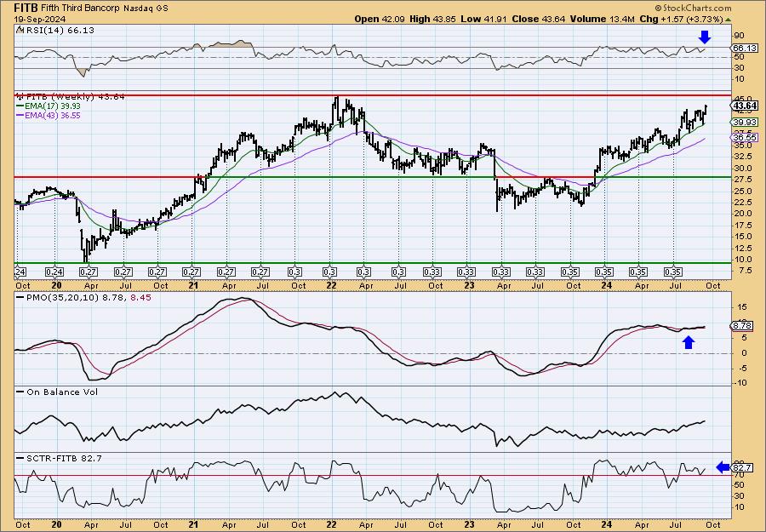Click the EMA(43) 36.55 legend text
Viewport: 766px width, 532px height.
(x=54, y=116)
